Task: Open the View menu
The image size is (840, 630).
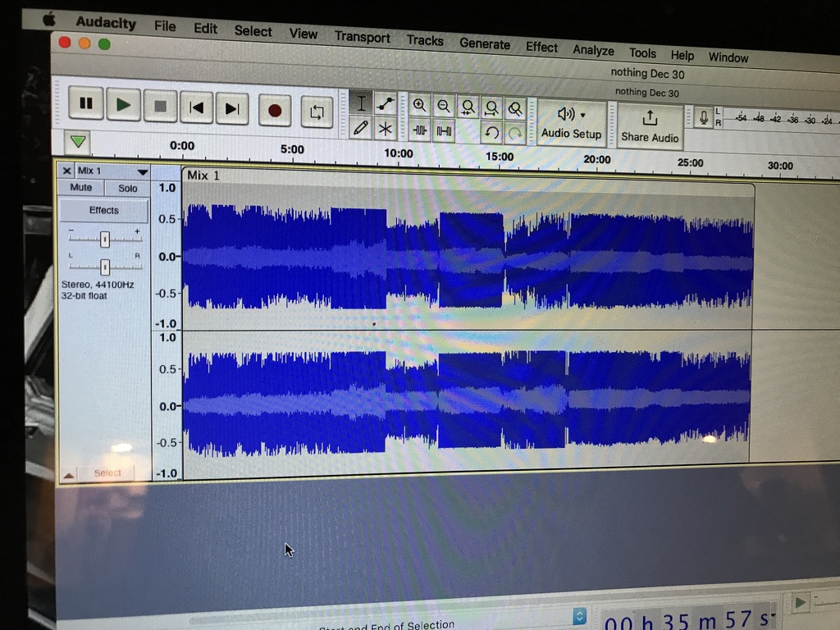Action: click(304, 34)
